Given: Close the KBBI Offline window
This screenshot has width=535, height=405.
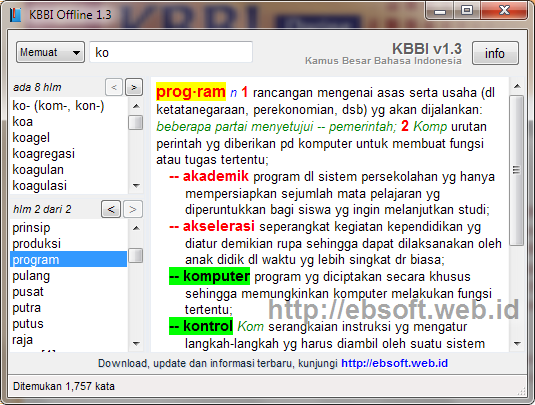Looking at the screenshot, I should click(x=504, y=11).
